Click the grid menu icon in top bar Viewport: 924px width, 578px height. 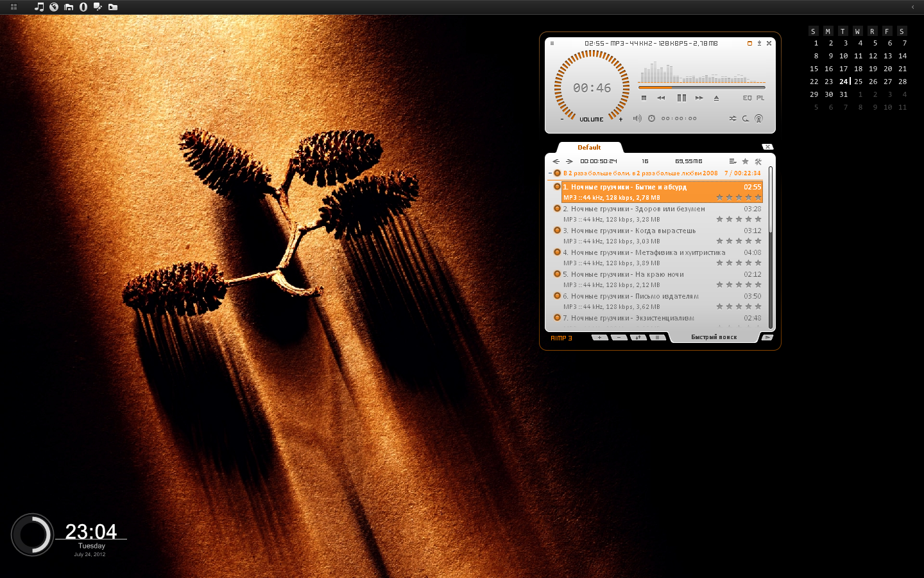tap(13, 7)
